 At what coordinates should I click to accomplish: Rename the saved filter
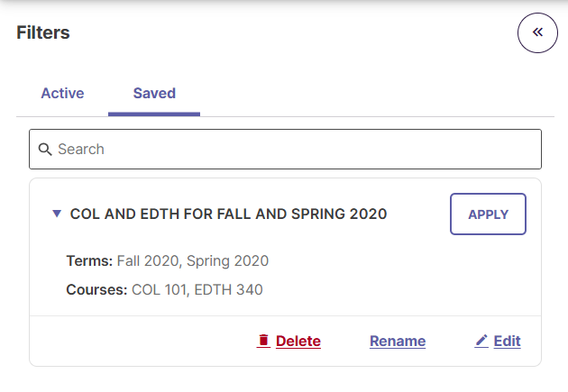tap(398, 341)
